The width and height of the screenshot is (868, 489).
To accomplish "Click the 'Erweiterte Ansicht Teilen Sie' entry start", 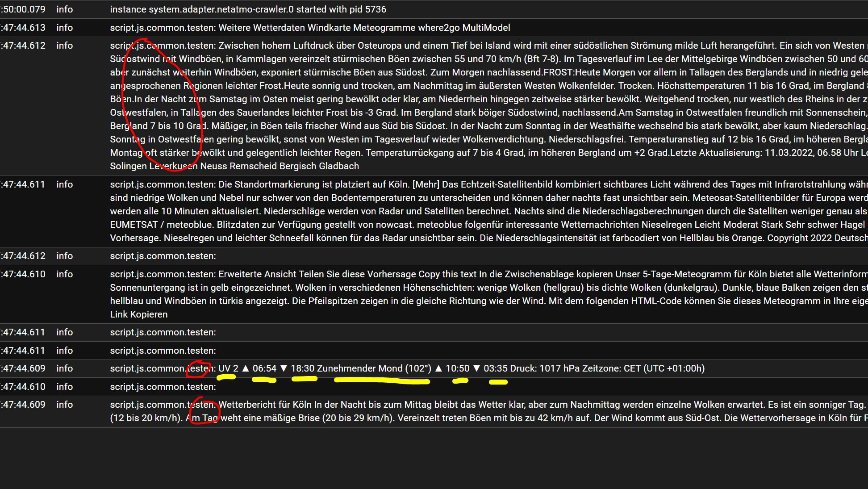I will tap(277, 274).
